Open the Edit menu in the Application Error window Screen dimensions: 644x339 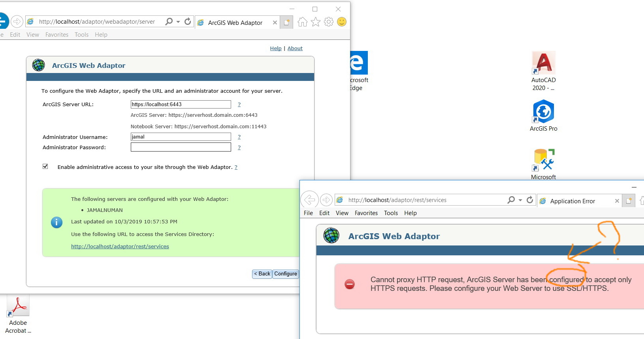pyautogui.click(x=324, y=213)
